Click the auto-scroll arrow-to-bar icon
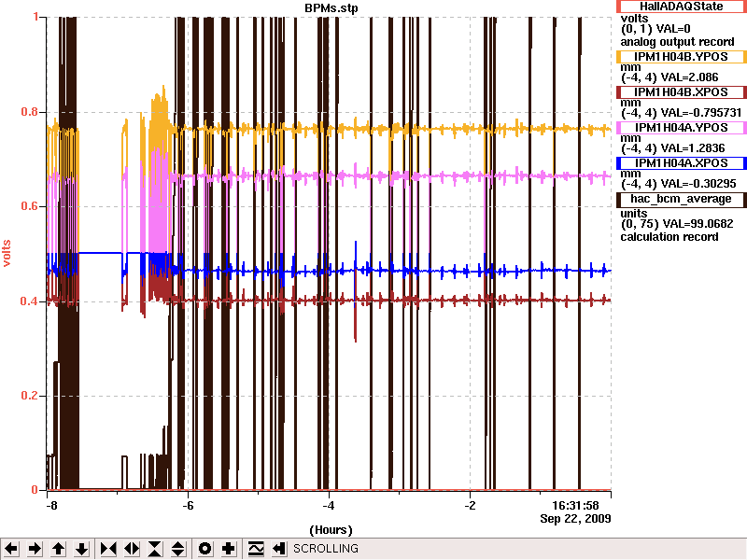The width and height of the screenshot is (747, 560). click(x=279, y=549)
